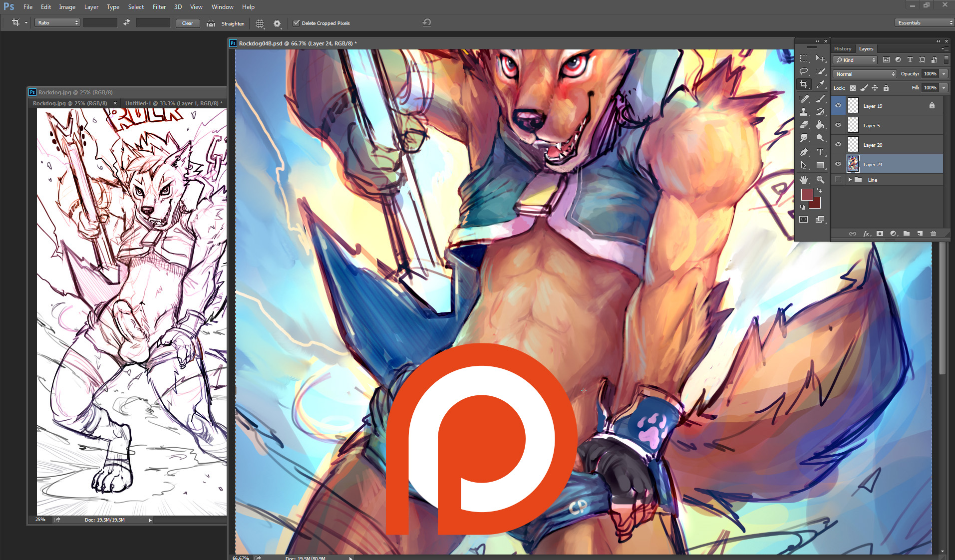Select the Path Selection tool
The width and height of the screenshot is (955, 560).
[x=804, y=165]
